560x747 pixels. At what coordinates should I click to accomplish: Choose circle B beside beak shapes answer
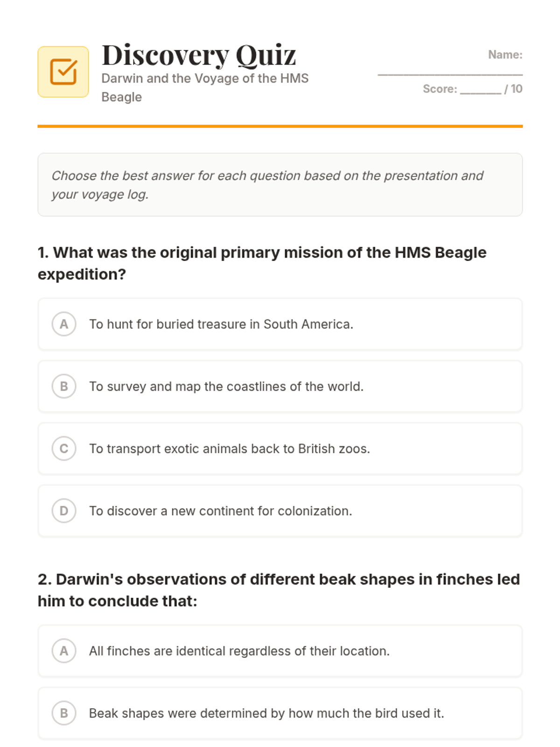64,713
